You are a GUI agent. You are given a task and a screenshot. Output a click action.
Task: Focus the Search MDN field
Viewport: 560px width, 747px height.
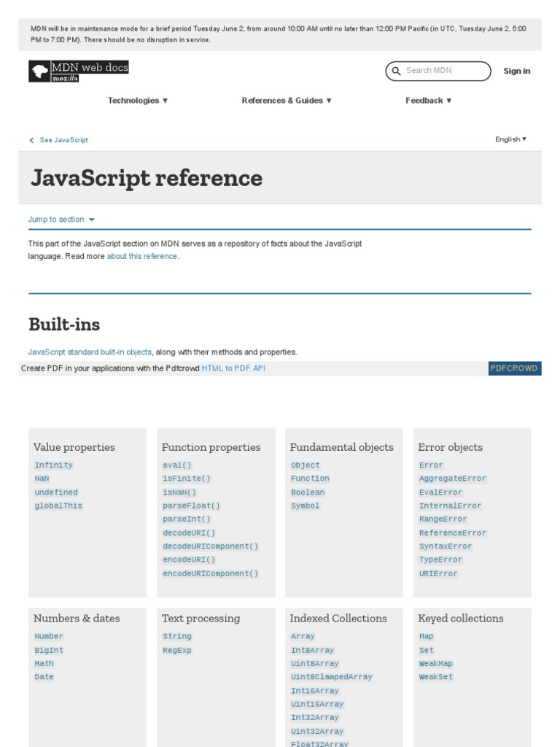tap(438, 71)
